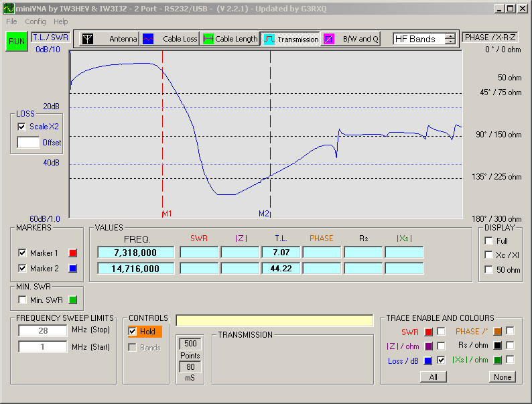
Task: Click Marker 1 frequency value 7,318,000
Action: click(136, 253)
